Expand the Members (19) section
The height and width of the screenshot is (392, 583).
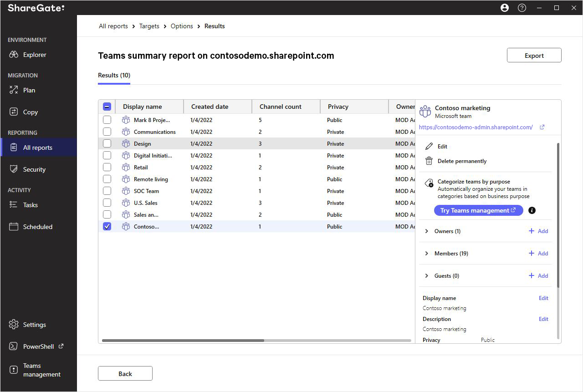point(427,254)
